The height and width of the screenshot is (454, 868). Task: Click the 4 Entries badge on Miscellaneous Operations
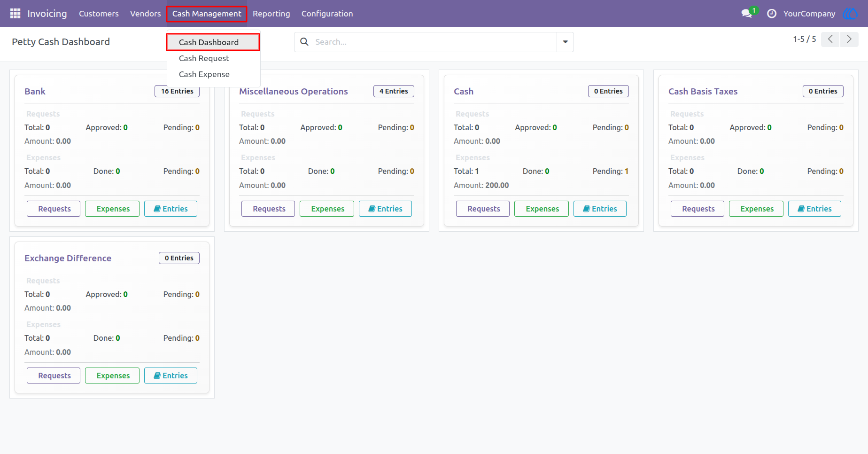pos(394,91)
